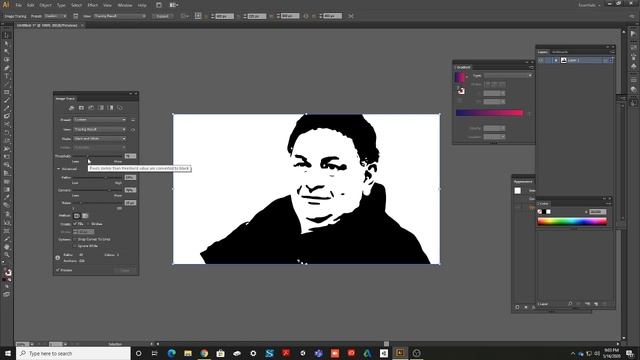Click the untitled document tab
640x360 pixels.
[x=47, y=25]
